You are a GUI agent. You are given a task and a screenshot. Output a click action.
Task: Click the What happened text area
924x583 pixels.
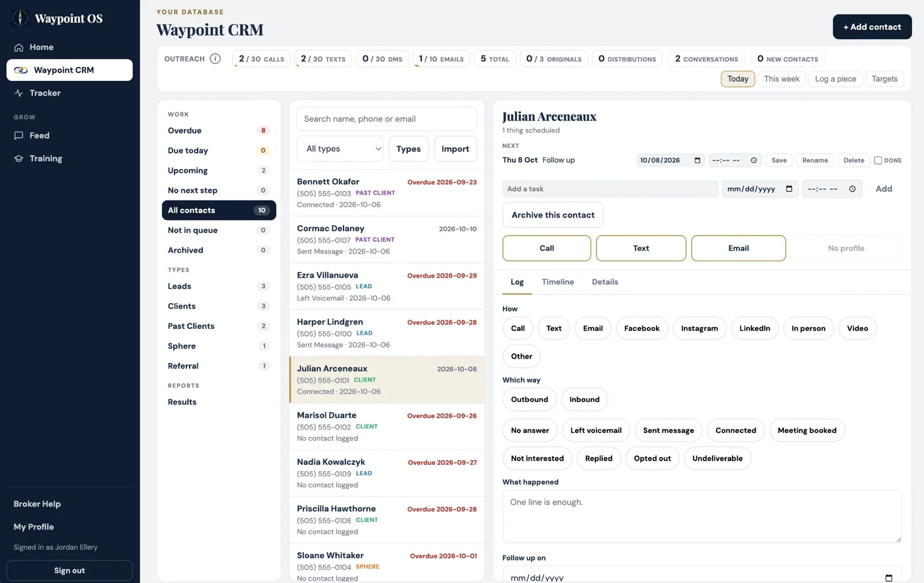click(x=702, y=516)
